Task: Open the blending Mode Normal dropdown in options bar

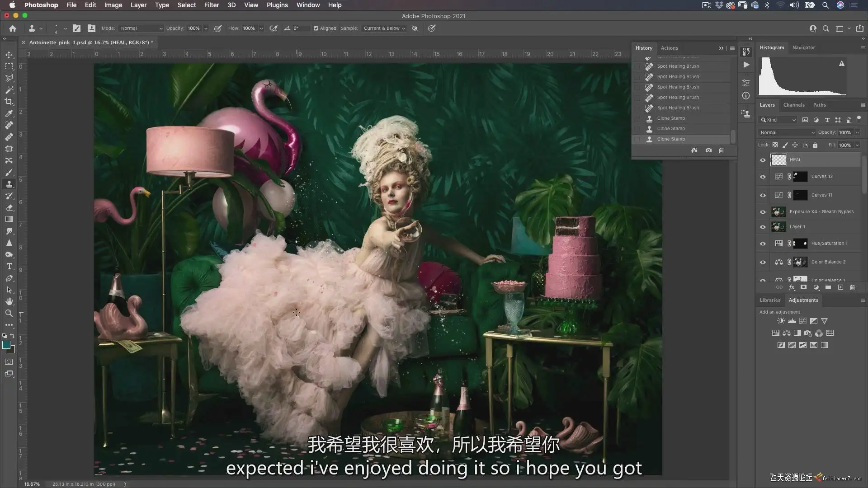Action: tap(141, 28)
